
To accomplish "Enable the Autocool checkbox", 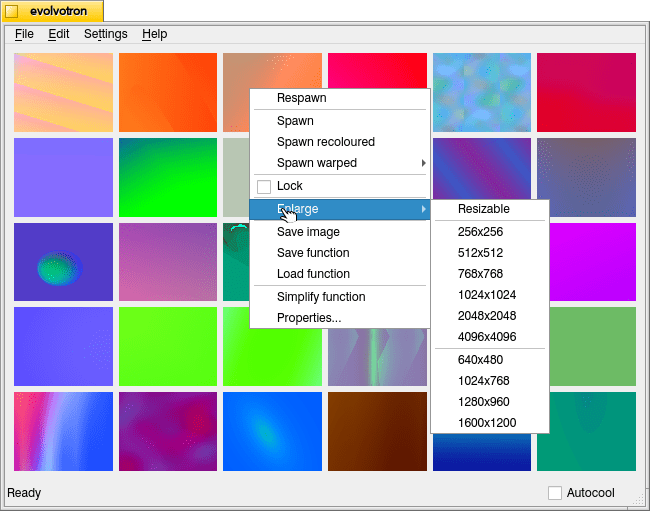I will [x=555, y=493].
